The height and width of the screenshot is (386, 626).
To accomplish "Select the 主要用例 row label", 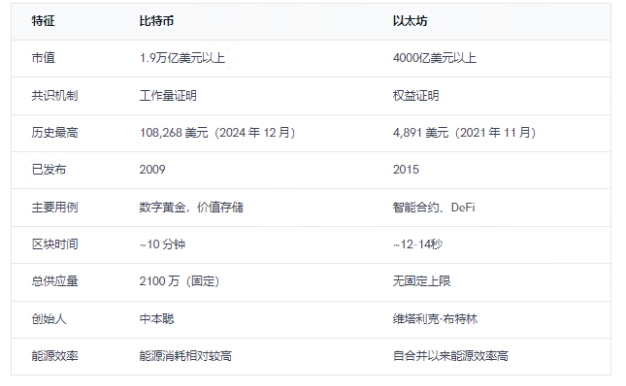I will click(55, 208).
